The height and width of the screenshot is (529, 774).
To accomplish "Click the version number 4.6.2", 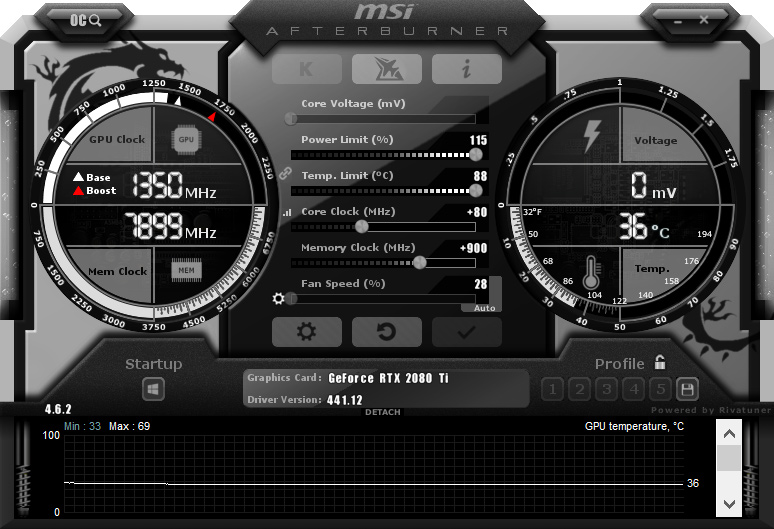I will pos(58,409).
